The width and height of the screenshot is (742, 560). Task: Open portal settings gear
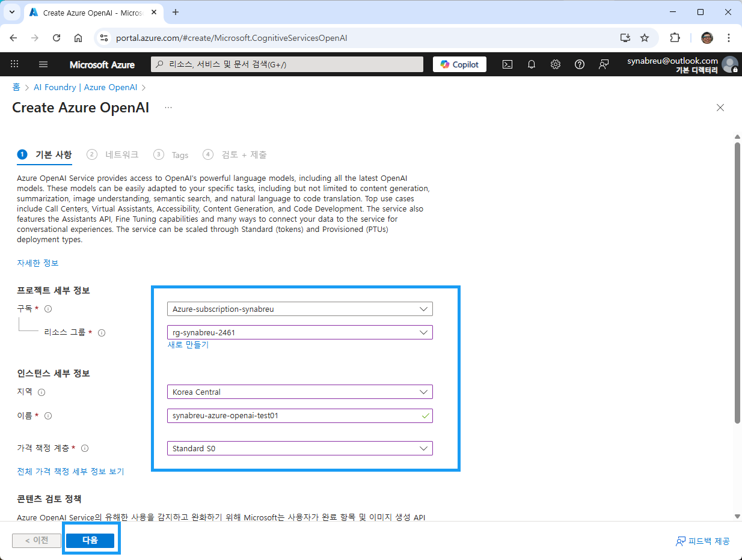coord(556,64)
